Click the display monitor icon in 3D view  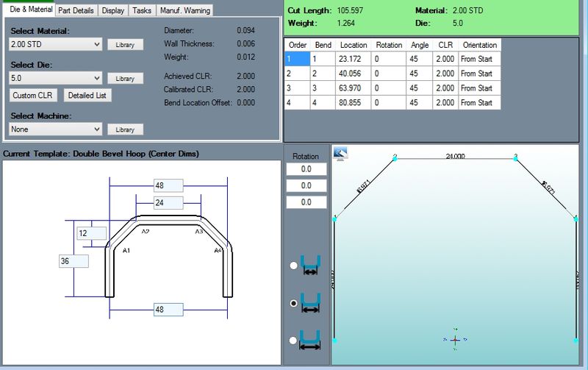click(x=340, y=152)
